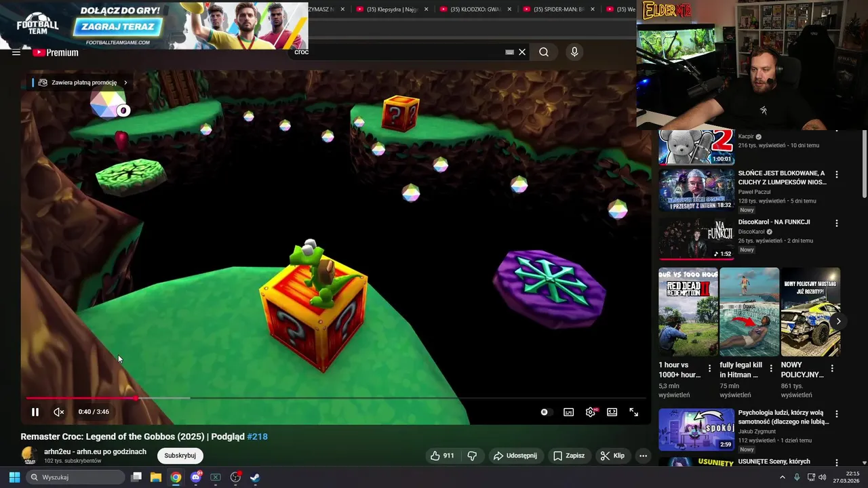Screen dimensions: 868x488
Task: Open Discord from the taskbar
Action: 196,477
